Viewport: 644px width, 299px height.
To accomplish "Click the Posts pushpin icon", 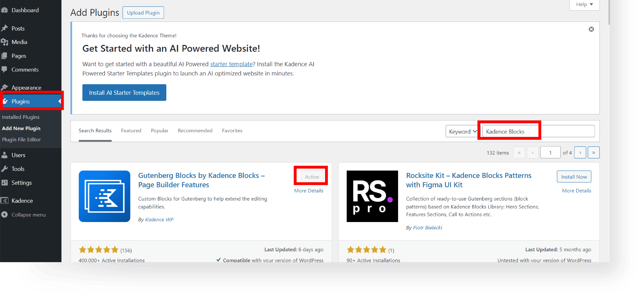I will 4,28.
